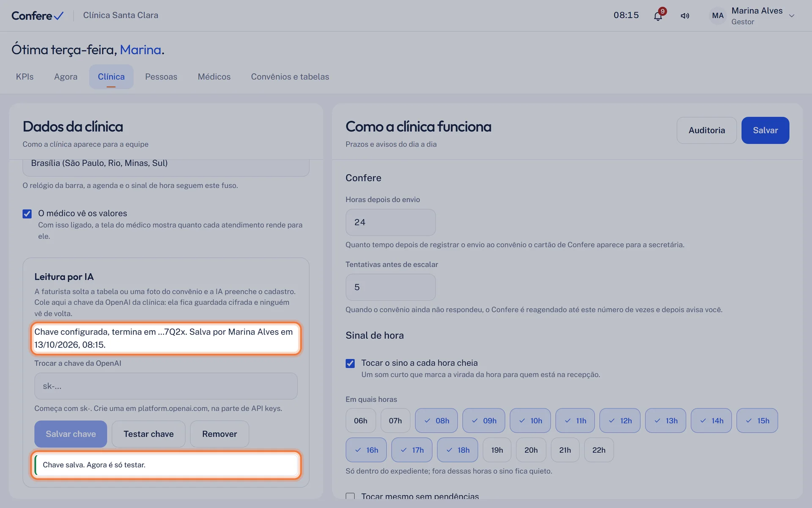Switch to the Agora tab
The width and height of the screenshot is (812, 508).
(66, 77)
